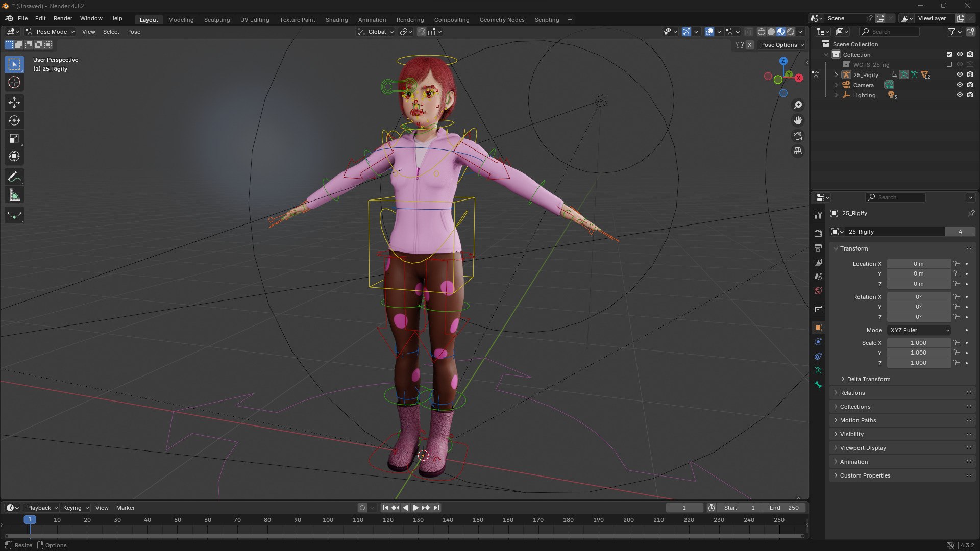Viewport: 980px width, 551px height.
Task: Expand the 25_Rigify outliner item
Action: click(x=836, y=75)
